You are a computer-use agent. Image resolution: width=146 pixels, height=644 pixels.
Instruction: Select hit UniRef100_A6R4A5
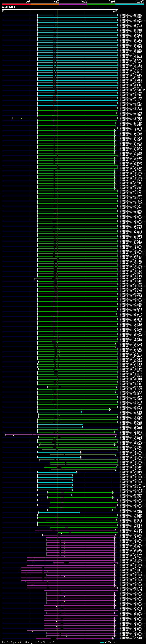[131, 278]
